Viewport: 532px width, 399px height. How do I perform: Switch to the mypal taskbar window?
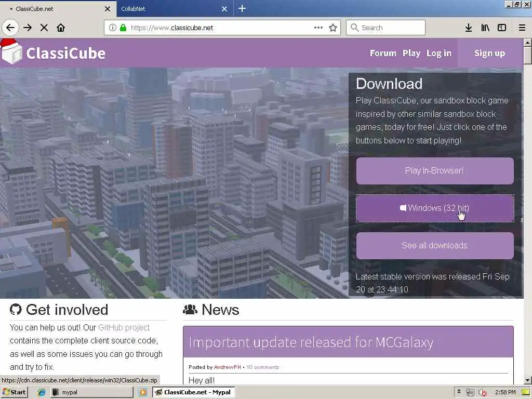[91, 392]
